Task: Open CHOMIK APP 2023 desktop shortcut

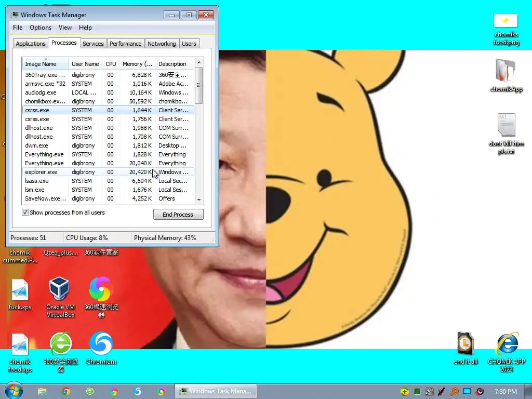Action: (x=506, y=352)
